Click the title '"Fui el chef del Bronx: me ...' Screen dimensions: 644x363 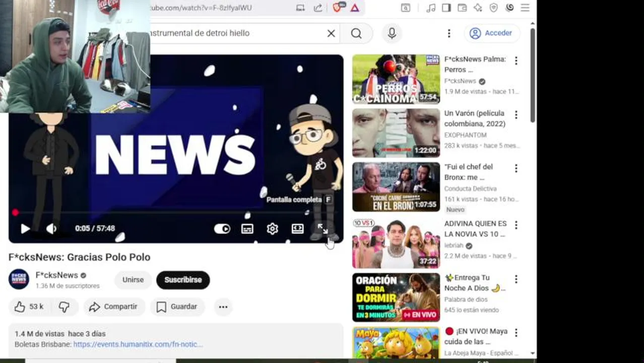[469, 172]
